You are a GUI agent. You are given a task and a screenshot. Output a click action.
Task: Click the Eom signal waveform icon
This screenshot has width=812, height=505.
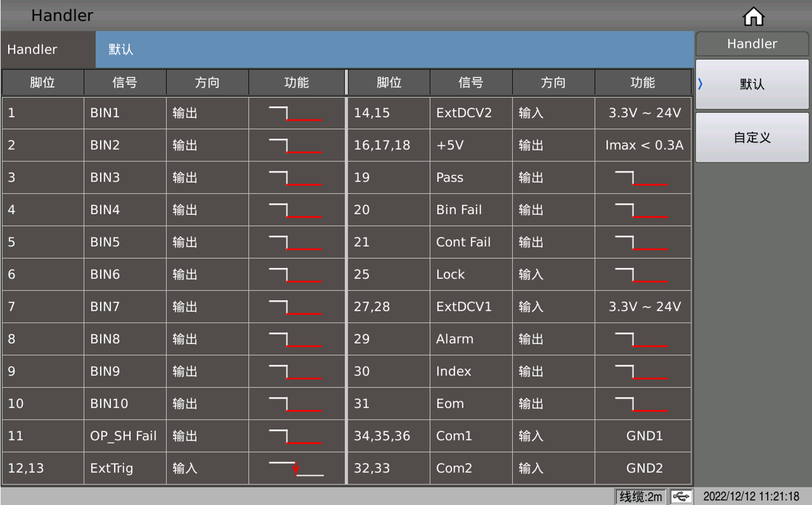coord(642,404)
